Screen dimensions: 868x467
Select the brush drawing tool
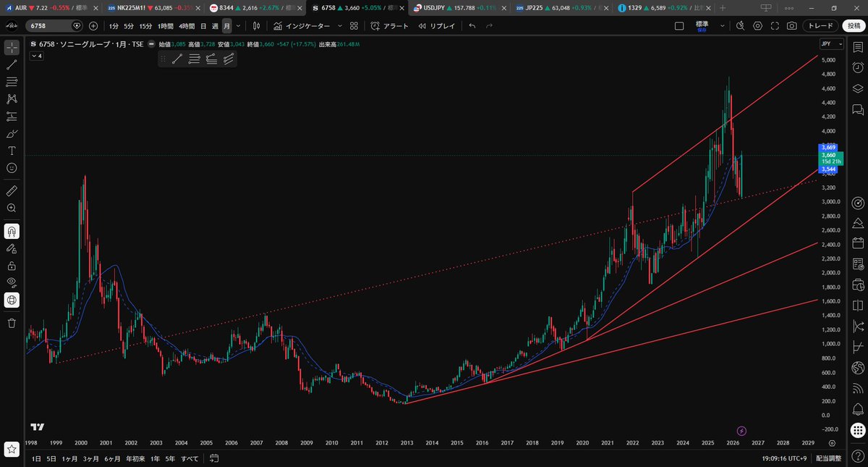pyautogui.click(x=12, y=133)
